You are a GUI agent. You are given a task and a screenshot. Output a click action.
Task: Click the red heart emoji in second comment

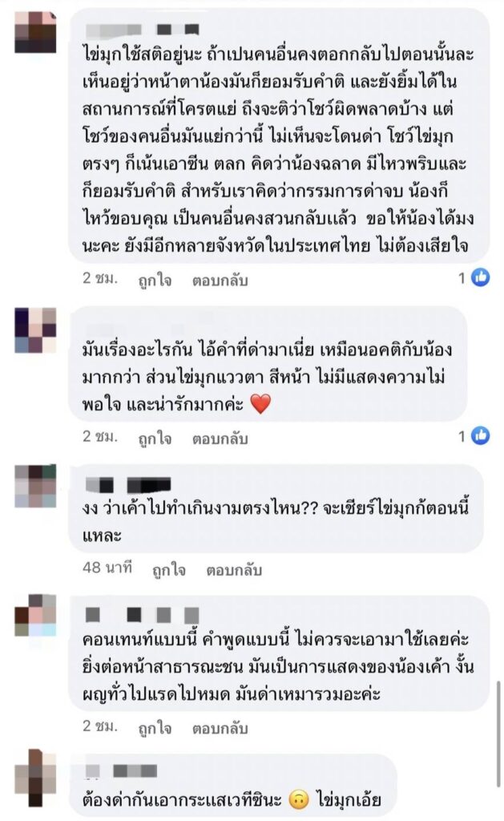[261, 404]
